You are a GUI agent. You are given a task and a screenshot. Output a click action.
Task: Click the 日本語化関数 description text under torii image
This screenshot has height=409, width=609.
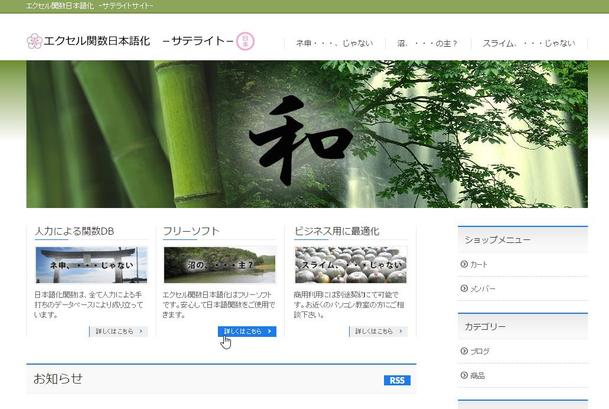[x=89, y=305]
